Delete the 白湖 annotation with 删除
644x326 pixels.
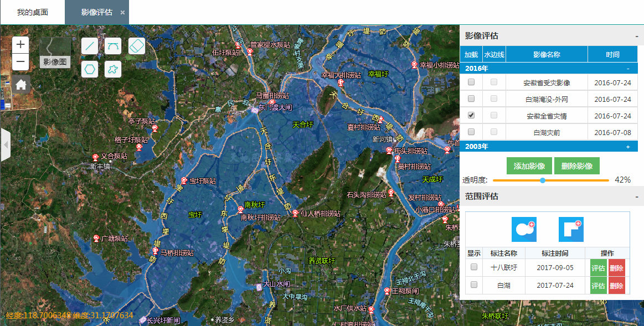[616, 286]
